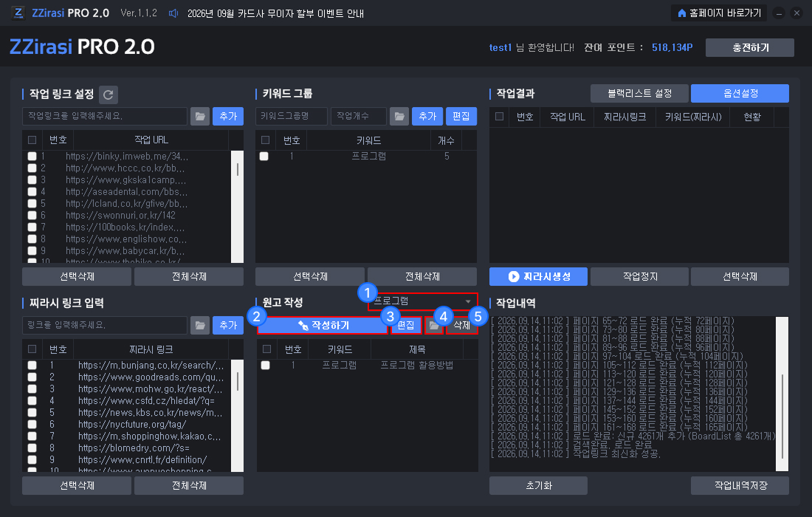Click 선택삭제 under 작업결과 table
This screenshot has height=517, width=812.
[740, 277]
